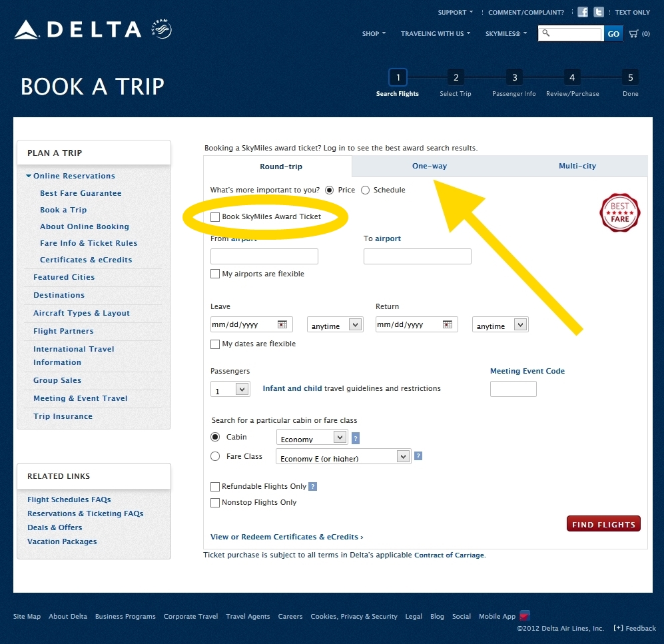Open the Mobile App icon in footer
The height and width of the screenshot is (644, 664).
[525, 616]
